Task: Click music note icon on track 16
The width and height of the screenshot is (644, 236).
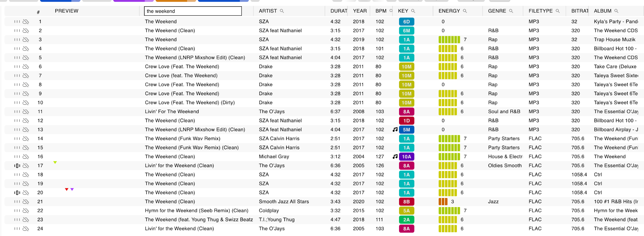Action: click(395, 156)
